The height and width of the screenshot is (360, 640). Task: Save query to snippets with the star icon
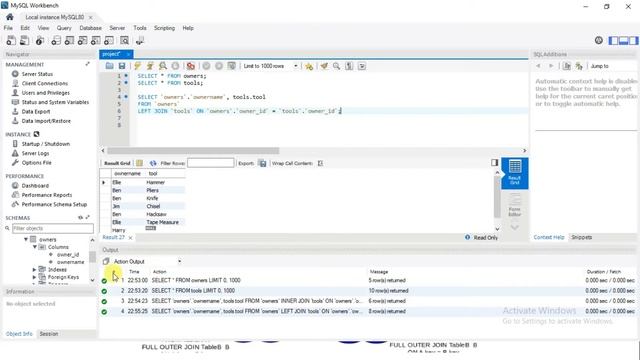pos(309,66)
